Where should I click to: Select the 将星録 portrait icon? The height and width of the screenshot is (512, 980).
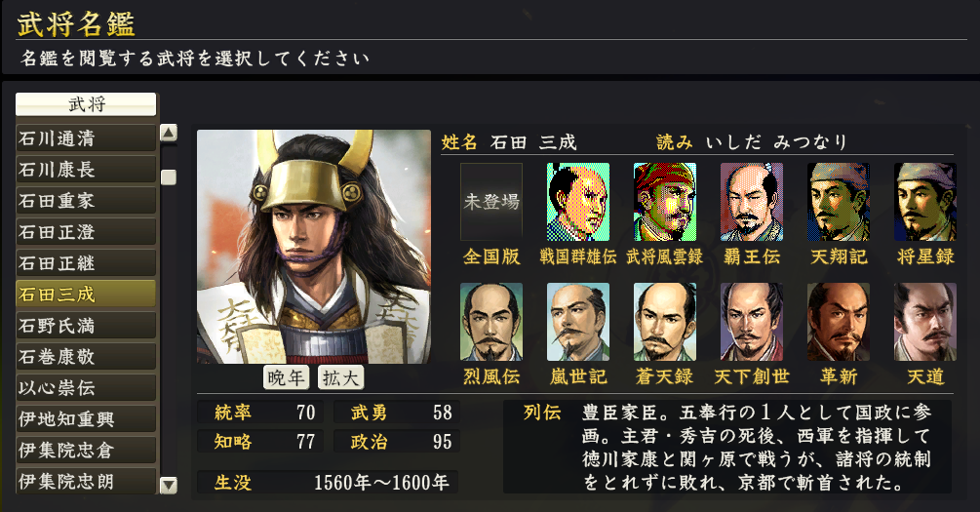[x=925, y=202]
